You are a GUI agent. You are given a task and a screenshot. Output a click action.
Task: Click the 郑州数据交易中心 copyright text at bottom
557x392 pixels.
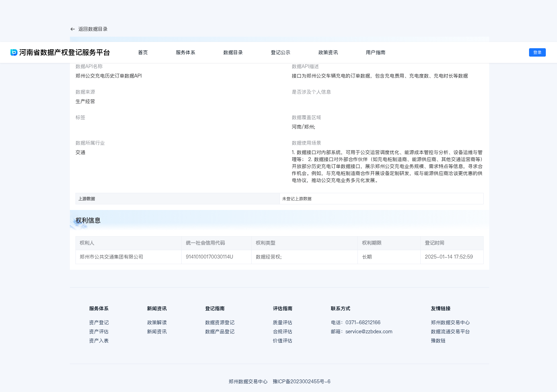(248, 382)
